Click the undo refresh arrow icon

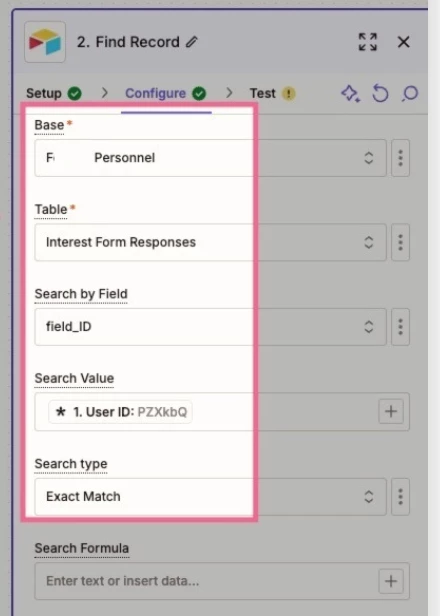pyautogui.click(x=380, y=94)
